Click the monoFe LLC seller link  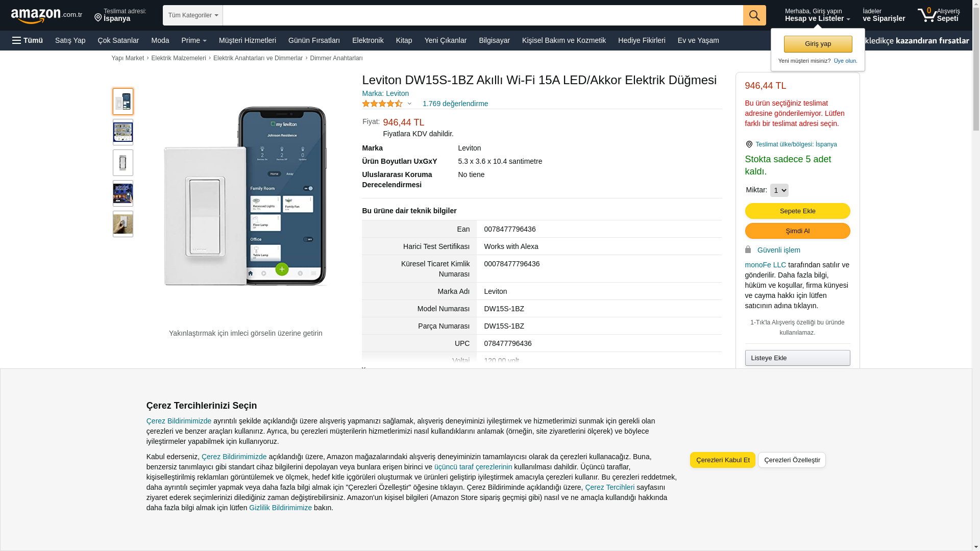click(765, 265)
